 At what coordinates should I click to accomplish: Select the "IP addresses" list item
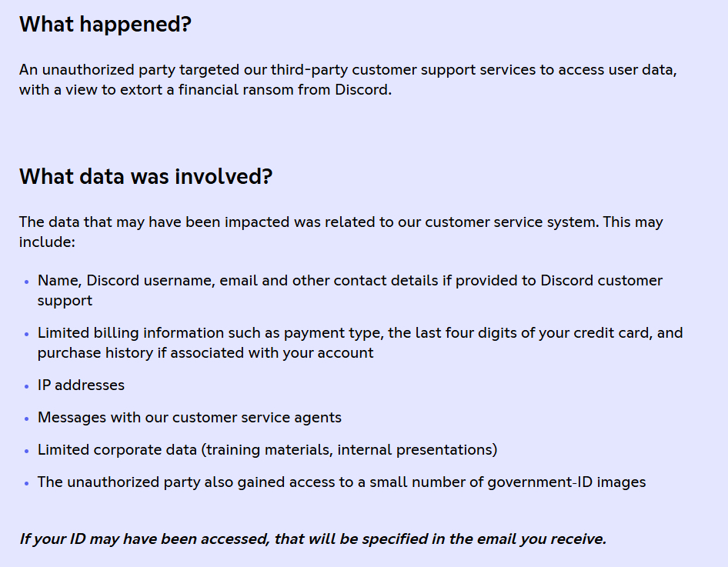tap(81, 385)
